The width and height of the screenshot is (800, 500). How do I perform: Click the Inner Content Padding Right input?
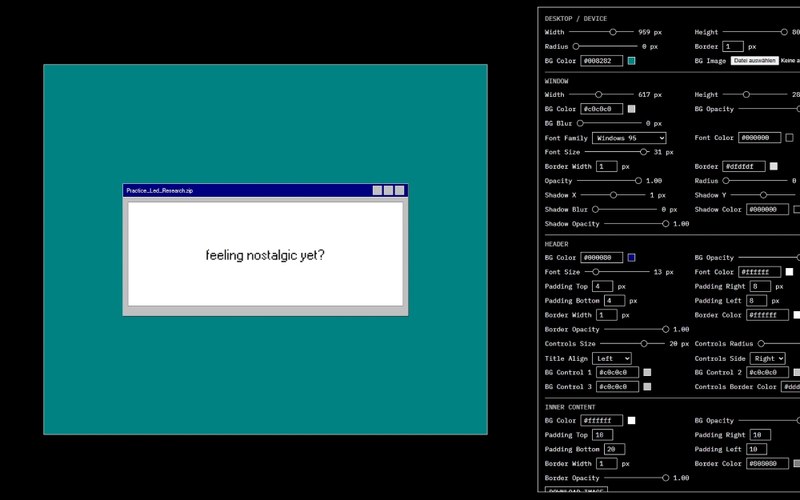click(760, 435)
